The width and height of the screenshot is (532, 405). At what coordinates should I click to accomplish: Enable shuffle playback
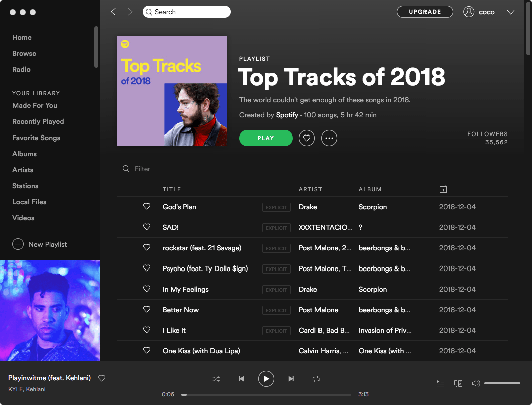[216, 379]
